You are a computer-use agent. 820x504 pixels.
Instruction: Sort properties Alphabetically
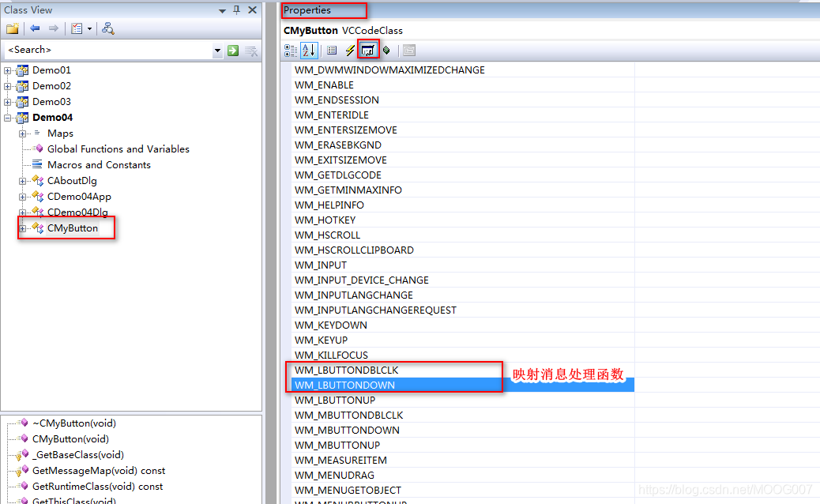[309, 51]
